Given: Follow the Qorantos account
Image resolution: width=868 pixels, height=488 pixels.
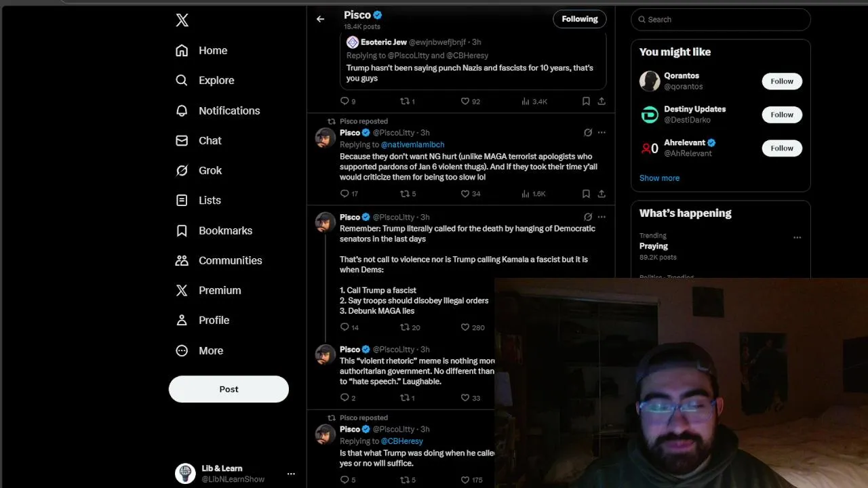Looking at the screenshot, I should [782, 81].
